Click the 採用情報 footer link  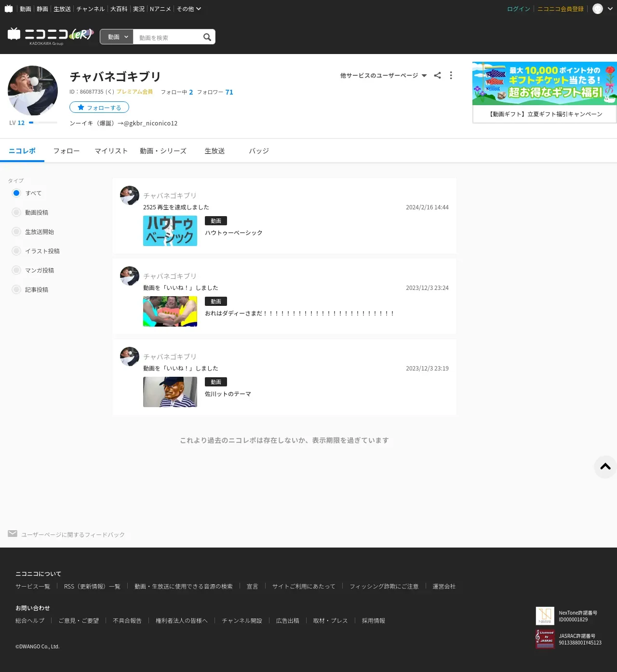tap(374, 620)
